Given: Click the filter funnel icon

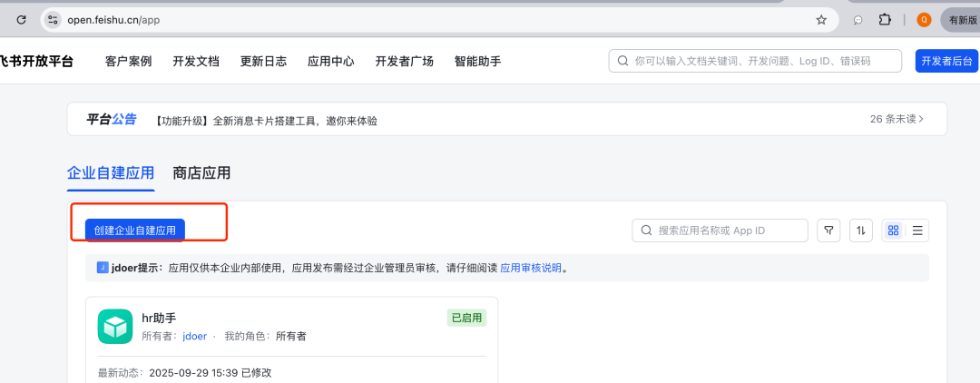Looking at the screenshot, I should coord(828,231).
